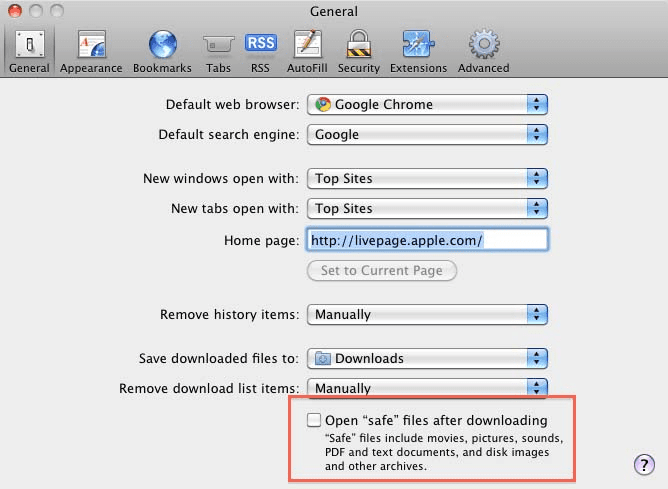
Task: Open the AutoFill preferences pane
Action: (306, 51)
